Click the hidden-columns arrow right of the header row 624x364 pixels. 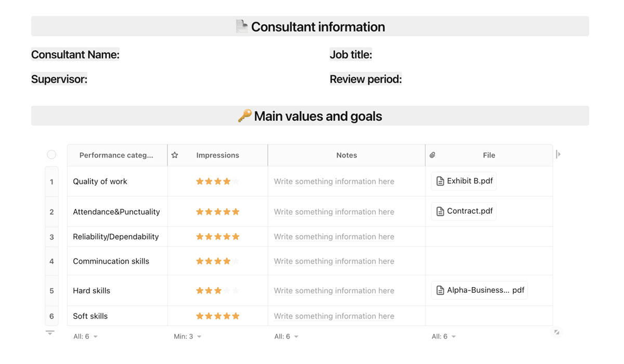[558, 154]
